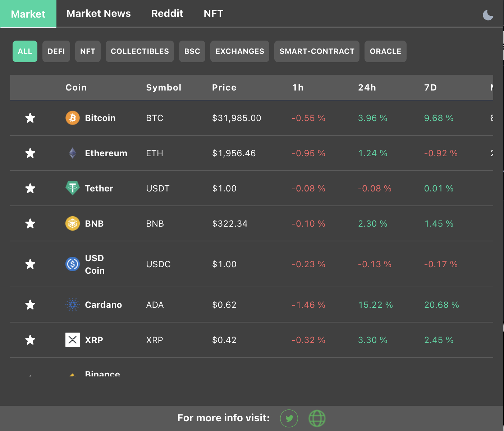Screen dimensions: 504x431
Task: Click the Tether coin name
Action: click(99, 188)
